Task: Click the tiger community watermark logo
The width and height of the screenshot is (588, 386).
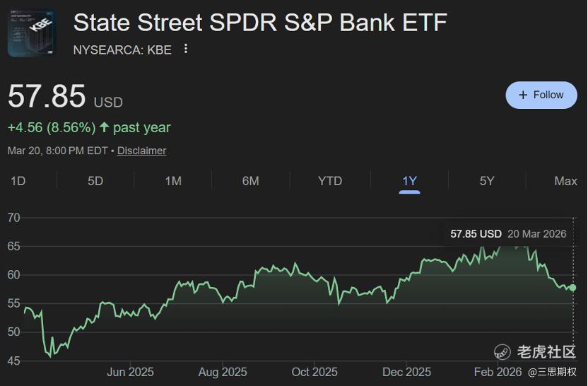Action: [502, 351]
